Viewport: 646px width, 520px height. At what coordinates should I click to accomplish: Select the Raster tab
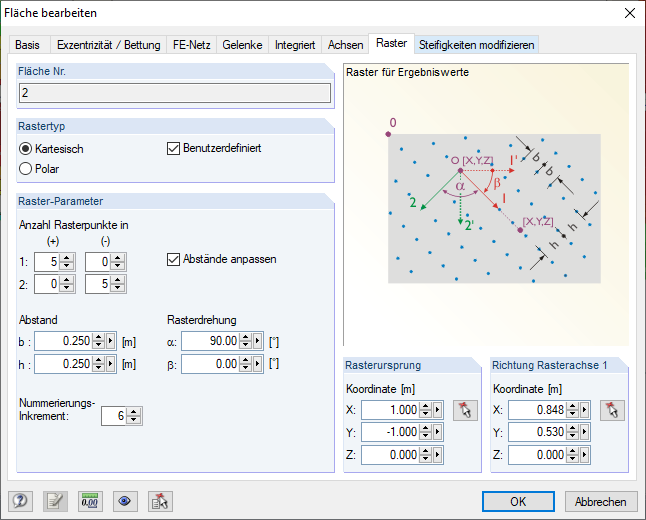pos(391,43)
